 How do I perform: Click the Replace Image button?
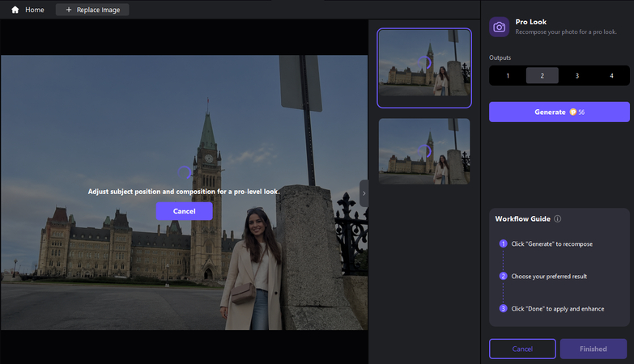[92, 10]
